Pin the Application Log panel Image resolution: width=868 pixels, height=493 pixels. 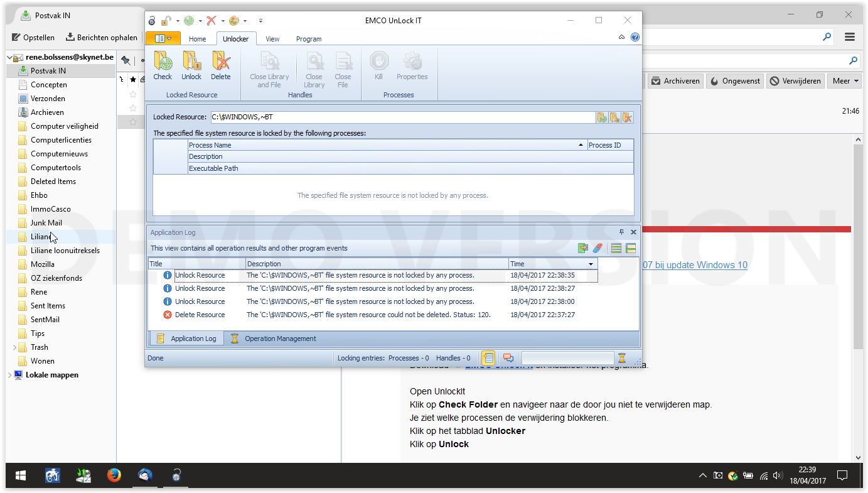(622, 232)
